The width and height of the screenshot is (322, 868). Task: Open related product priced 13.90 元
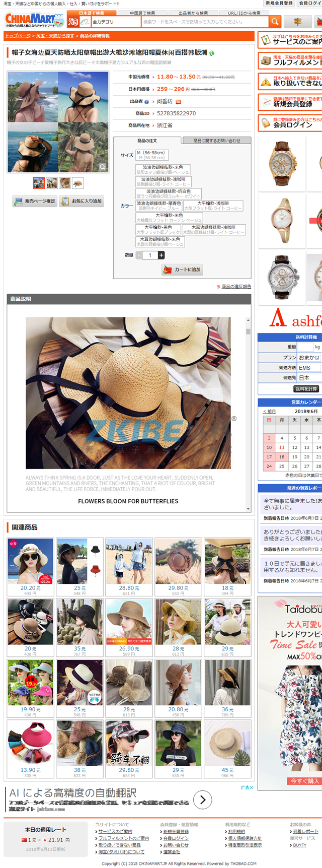click(x=30, y=749)
